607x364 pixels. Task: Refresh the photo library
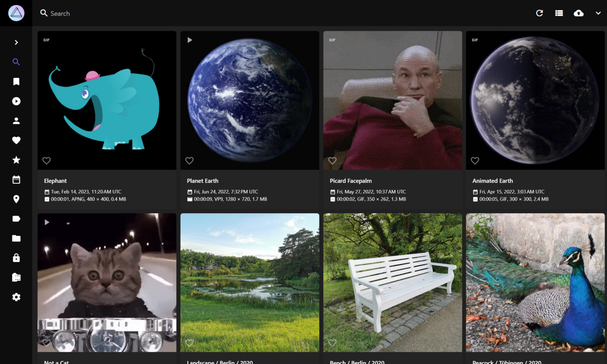click(539, 13)
